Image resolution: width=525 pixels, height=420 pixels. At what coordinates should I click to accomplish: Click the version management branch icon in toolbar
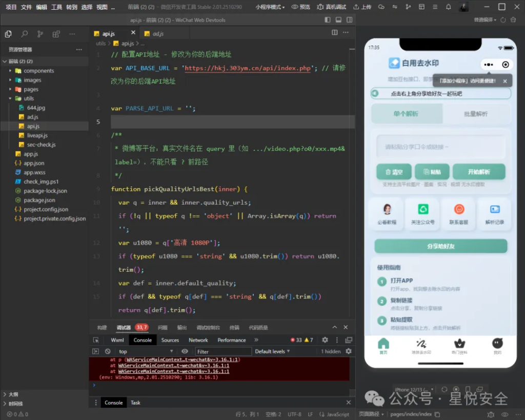coord(408,7)
